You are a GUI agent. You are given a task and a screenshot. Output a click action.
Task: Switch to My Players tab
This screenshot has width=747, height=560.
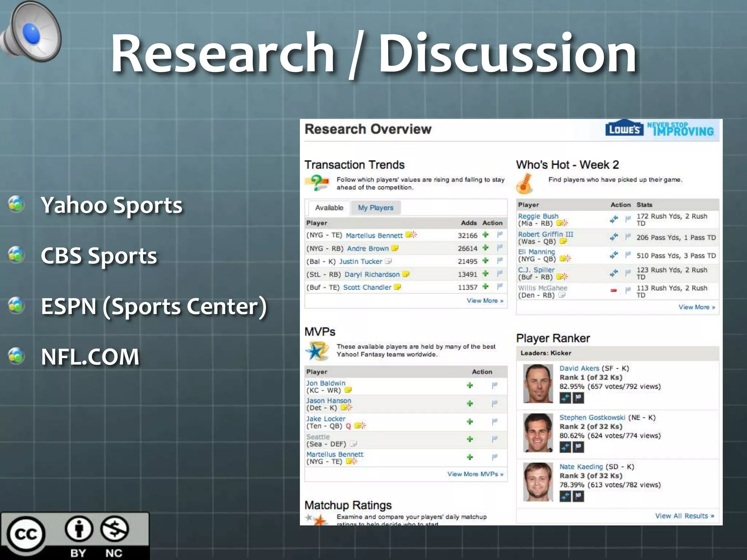(x=375, y=208)
